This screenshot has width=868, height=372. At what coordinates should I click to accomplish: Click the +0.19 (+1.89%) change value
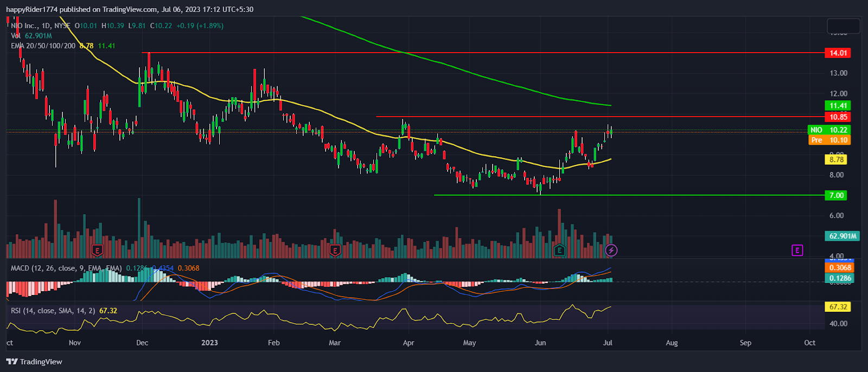pos(200,25)
